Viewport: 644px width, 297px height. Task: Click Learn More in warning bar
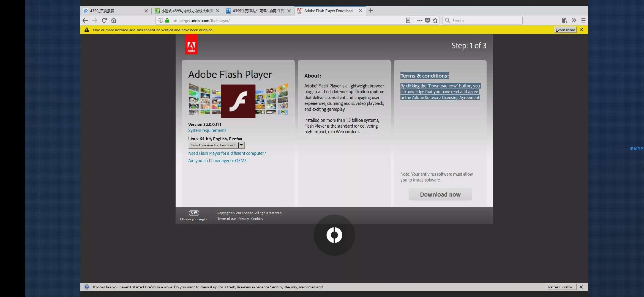pos(565,30)
